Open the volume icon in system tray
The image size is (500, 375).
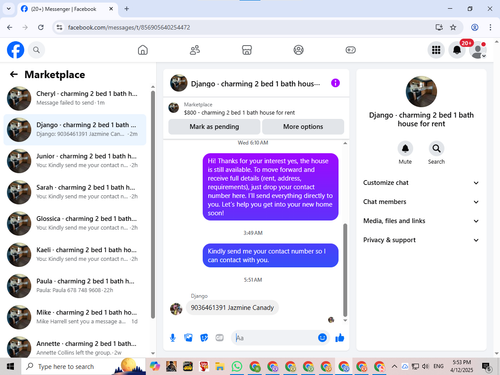coord(425,367)
